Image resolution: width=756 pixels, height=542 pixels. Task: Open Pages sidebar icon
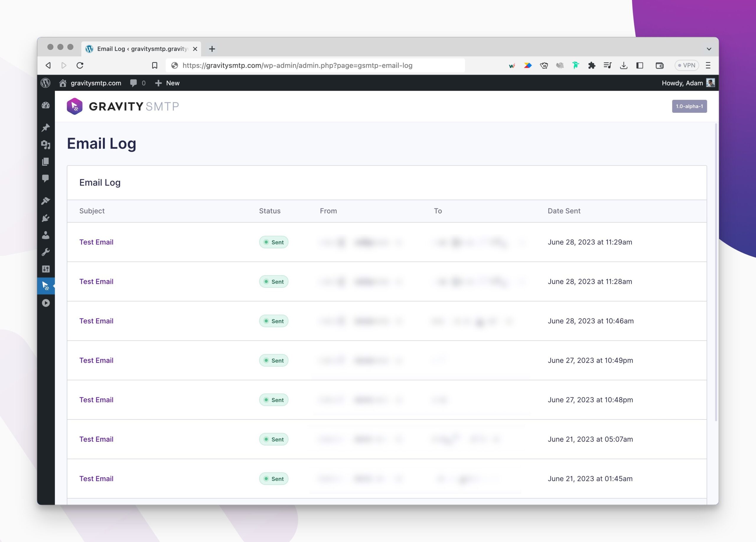pos(46,162)
